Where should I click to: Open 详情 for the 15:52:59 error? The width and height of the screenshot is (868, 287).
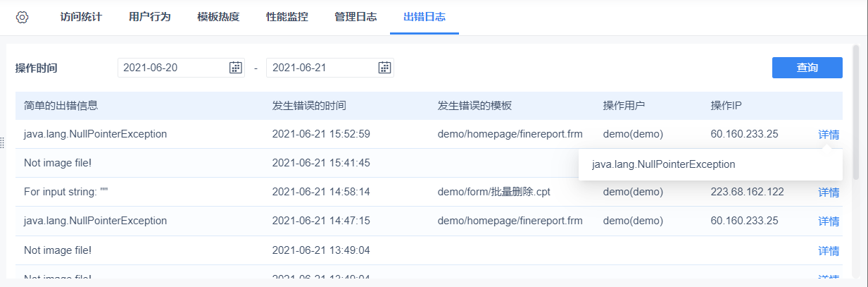(829, 135)
